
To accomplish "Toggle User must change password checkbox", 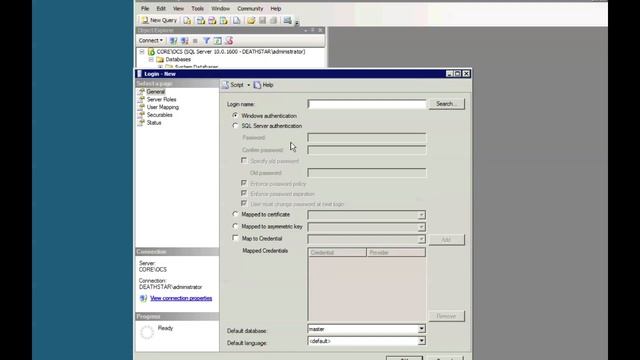I will [244, 203].
